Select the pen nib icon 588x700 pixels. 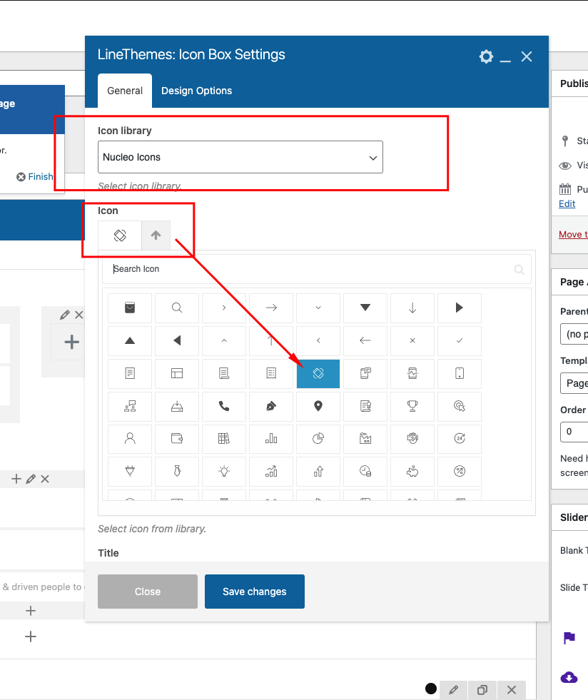pos(271,406)
